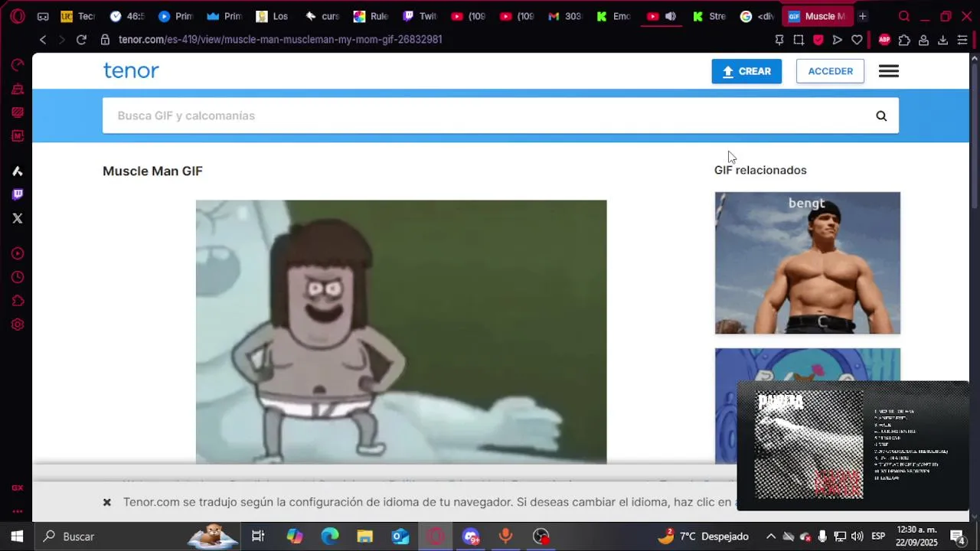Open the GX Control speedometer icon in sidebar
The height and width of the screenshot is (551, 980).
coord(18,65)
